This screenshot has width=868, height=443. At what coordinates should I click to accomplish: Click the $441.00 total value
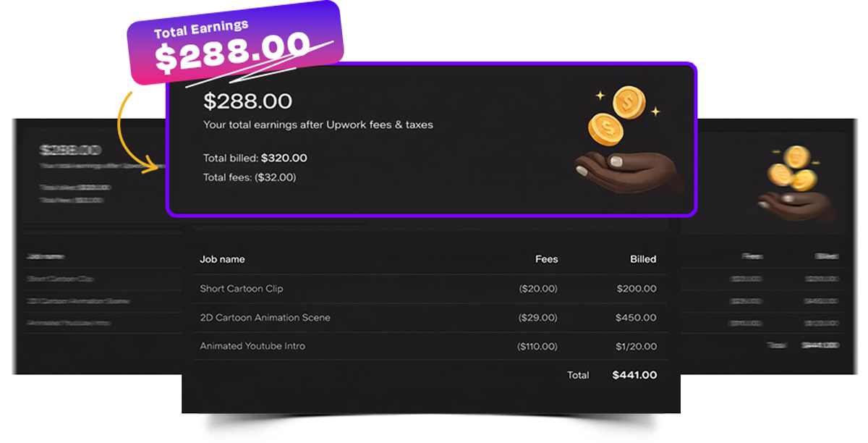[634, 375]
